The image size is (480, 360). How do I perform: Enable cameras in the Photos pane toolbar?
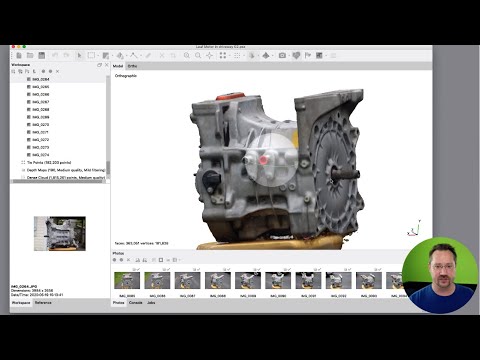coord(114,260)
